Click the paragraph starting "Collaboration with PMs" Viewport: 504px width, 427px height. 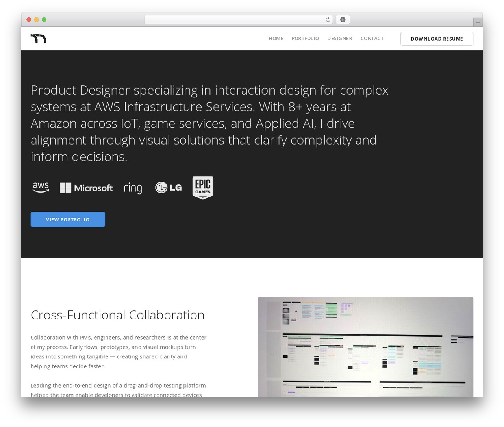click(x=119, y=352)
